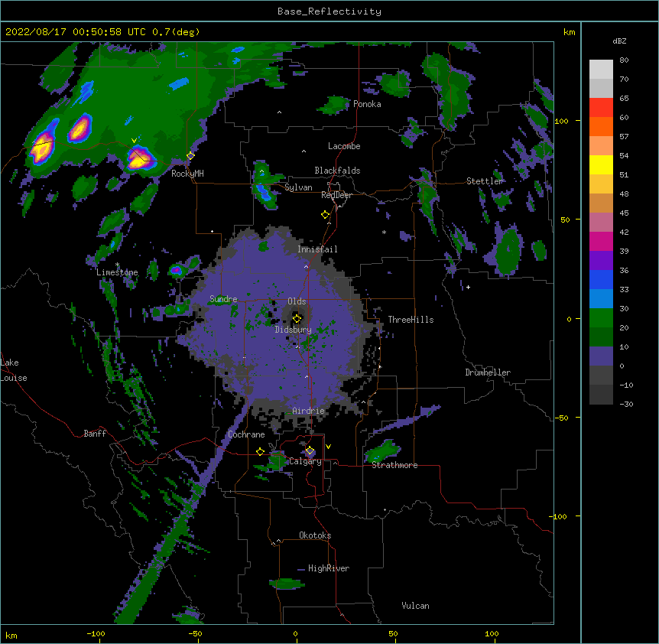Viewport: 659px width, 644px height.
Task: Pick the violet 36–39 dBZ swatch
Action: (x=601, y=261)
